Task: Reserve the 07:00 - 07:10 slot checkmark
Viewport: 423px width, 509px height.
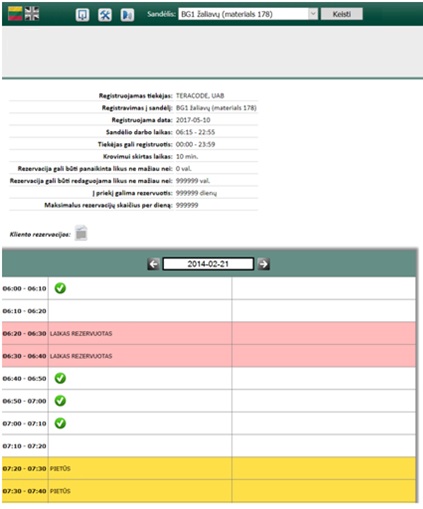Action: point(60,423)
